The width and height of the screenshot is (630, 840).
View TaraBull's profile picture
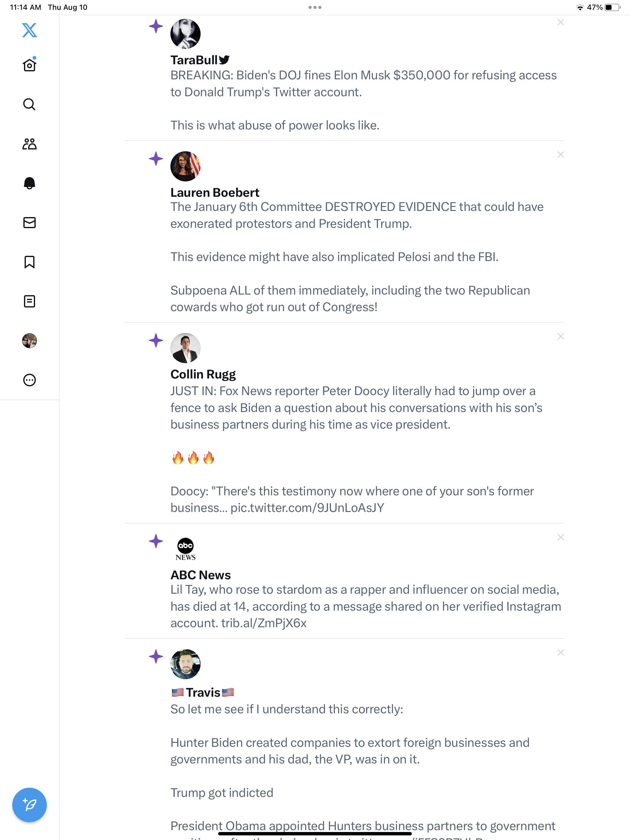tap(185, 34)
